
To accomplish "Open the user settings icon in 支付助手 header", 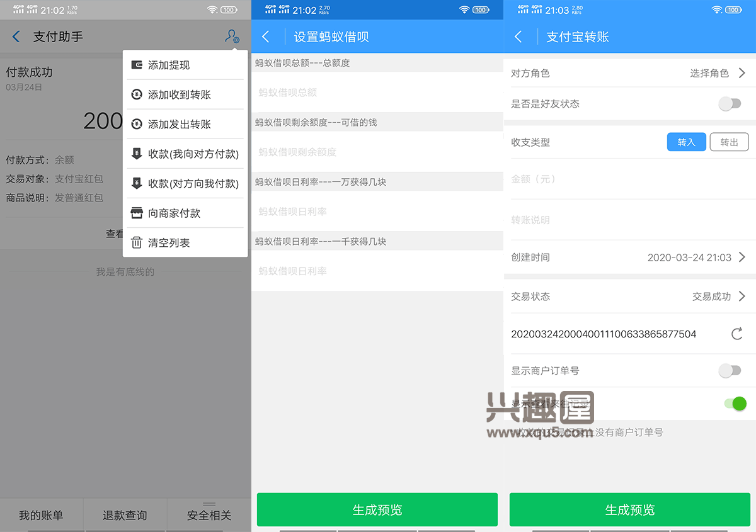I will pyautogui.click(x=232, y=37).
